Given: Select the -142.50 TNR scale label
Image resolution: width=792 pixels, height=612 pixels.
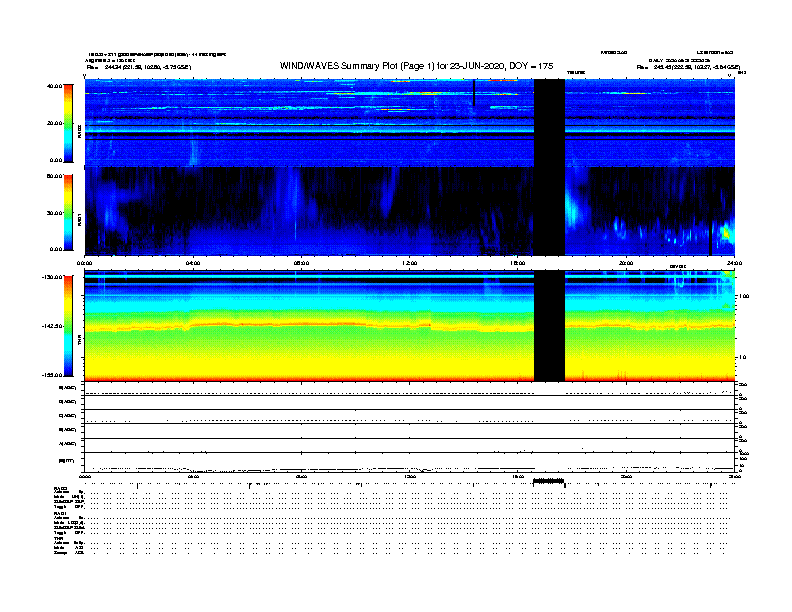Looking at the screenshot, I should point(52,326).
